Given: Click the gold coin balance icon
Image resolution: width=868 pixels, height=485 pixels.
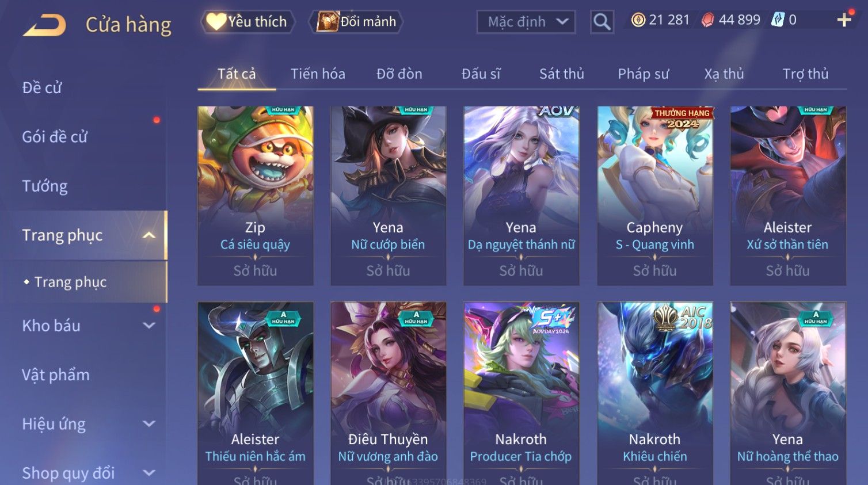Looking at the screenshot, I should point(638,20).
